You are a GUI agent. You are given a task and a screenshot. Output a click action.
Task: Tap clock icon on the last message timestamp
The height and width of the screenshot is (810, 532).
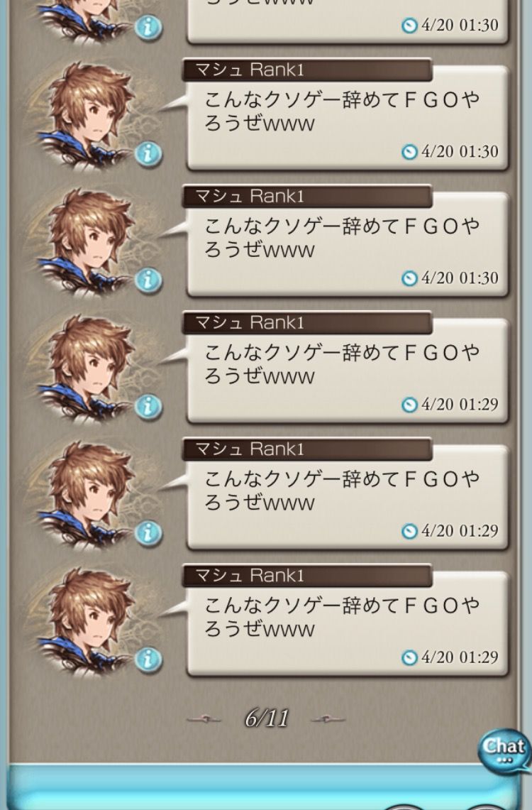pyautogui.click(x=409, y=657)
